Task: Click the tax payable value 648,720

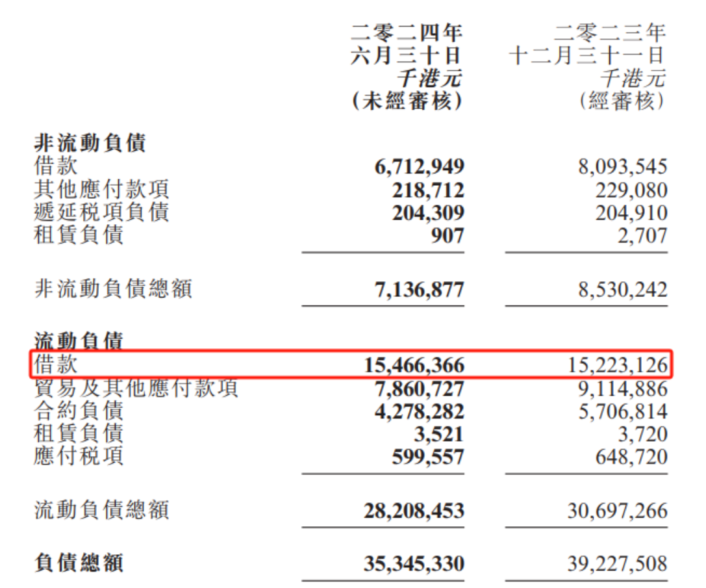Action: point(631,457)
